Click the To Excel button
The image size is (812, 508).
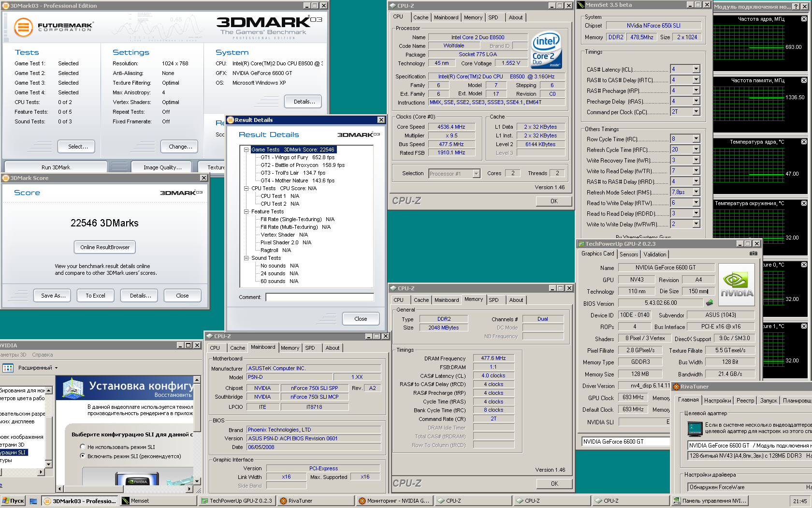(95, 296)
